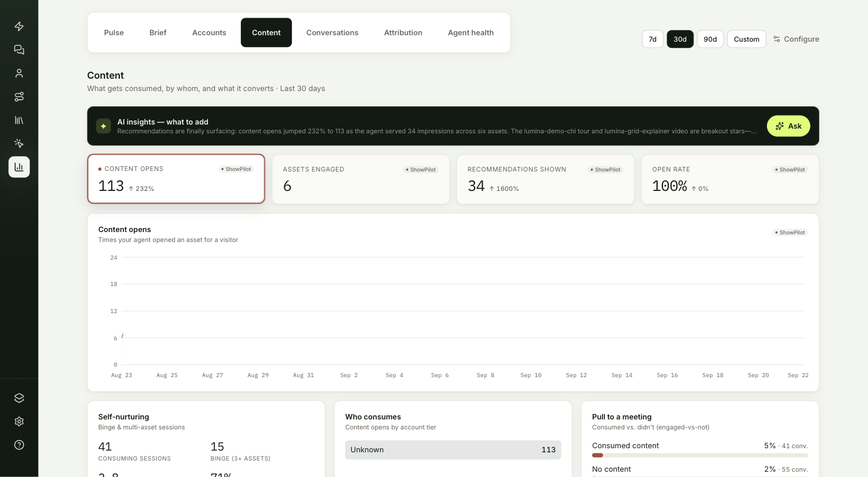Open the Agent health tab
Image resolution: width=868 pixels, height=477 pixels.
pos(471,32)
